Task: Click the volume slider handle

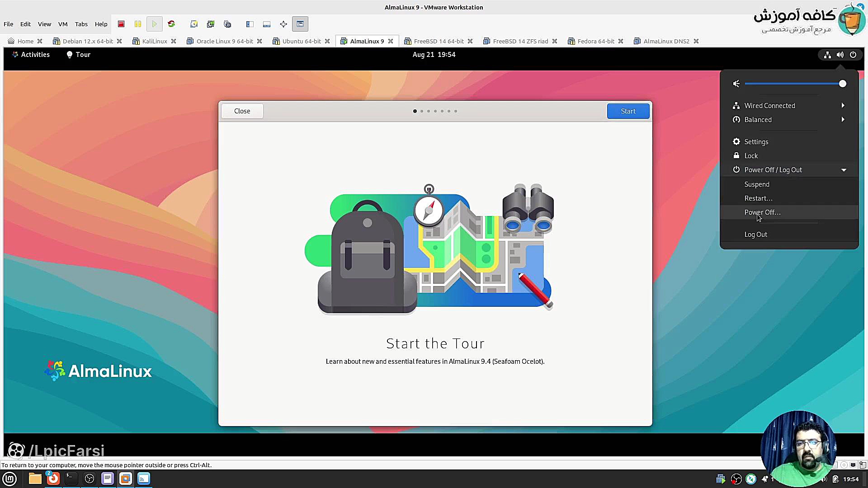Action: coord(843,84)
